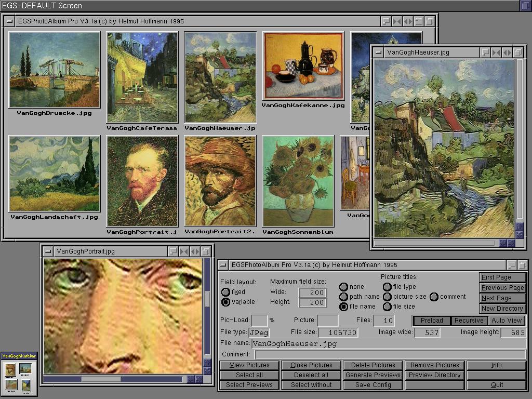Click the scroll right arrow in VanGoghHaeuser.jpg window
The height and width of the screenshot is (399, 532).
[511, 243]
